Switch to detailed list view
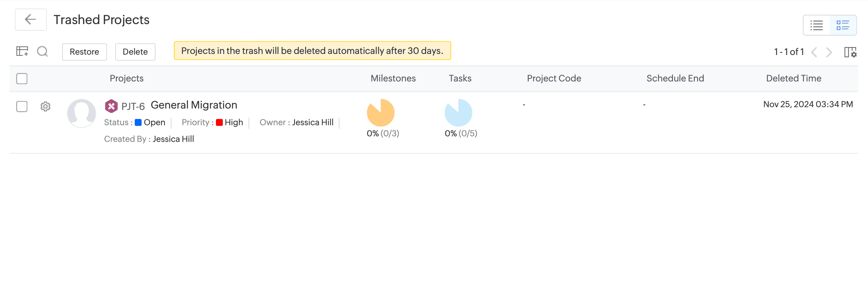This screenshot has height=284, width=868. point(842,25)
